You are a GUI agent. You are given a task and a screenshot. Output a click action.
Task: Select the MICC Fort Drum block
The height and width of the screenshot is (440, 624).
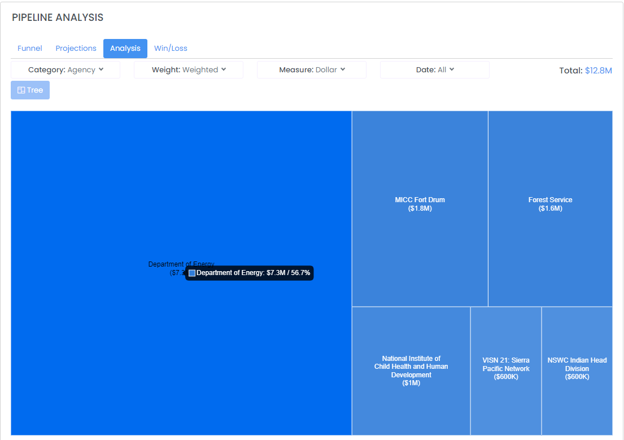pos(420,208)
